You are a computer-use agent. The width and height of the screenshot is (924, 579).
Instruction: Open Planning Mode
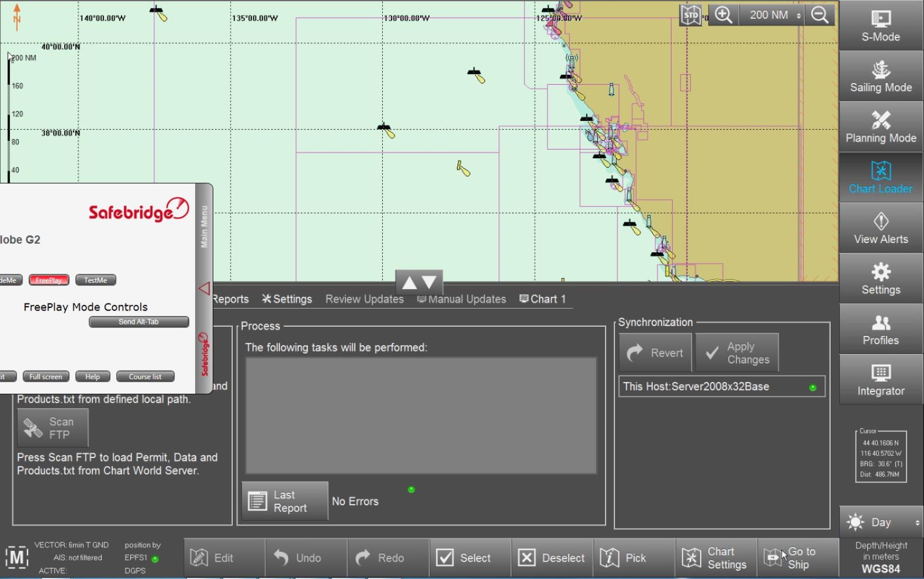(x=880, y=128)
